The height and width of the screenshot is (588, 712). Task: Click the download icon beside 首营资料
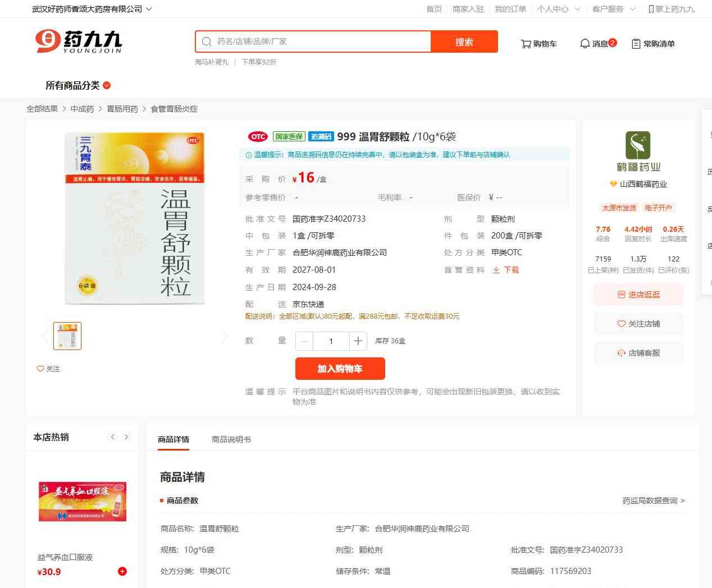click(x=496, y=270)
